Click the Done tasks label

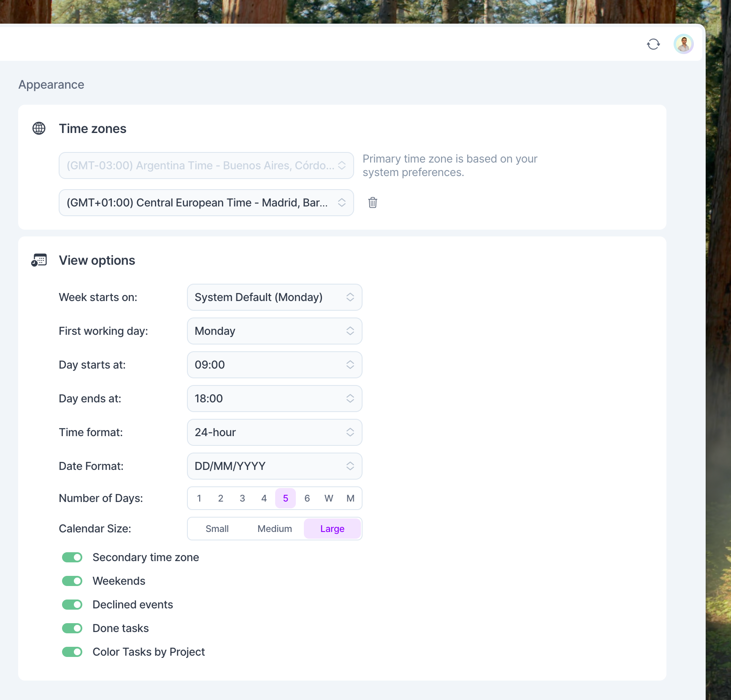pos(121,628)
